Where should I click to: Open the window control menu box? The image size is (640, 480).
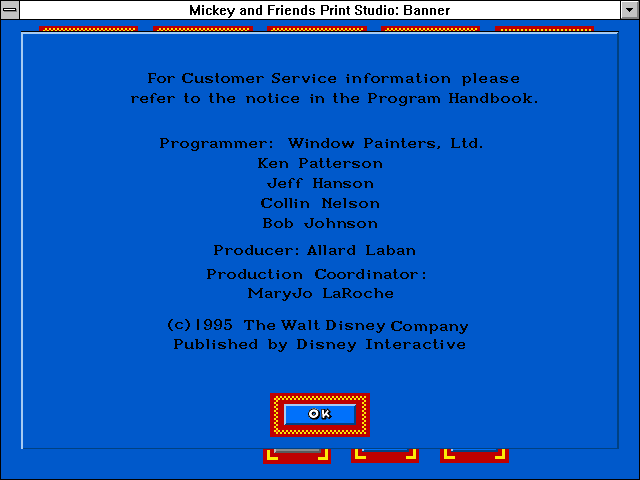pos(10,10)
